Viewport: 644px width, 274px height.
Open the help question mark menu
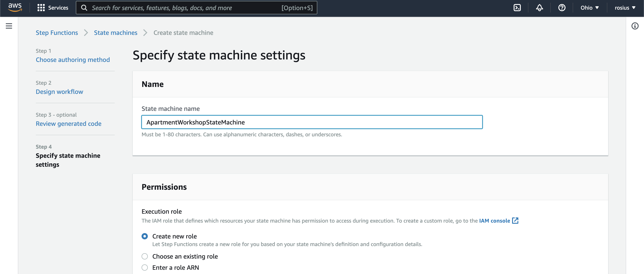coord(562,8)
